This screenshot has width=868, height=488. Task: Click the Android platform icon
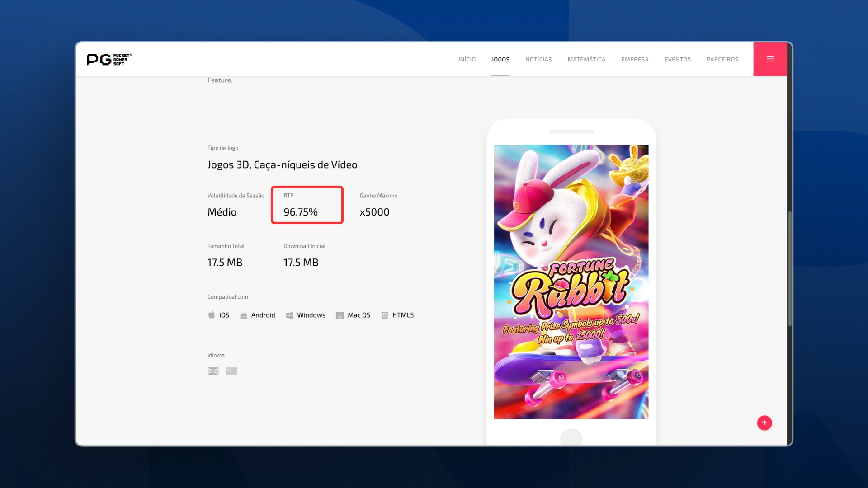click(x=244, y=315)
